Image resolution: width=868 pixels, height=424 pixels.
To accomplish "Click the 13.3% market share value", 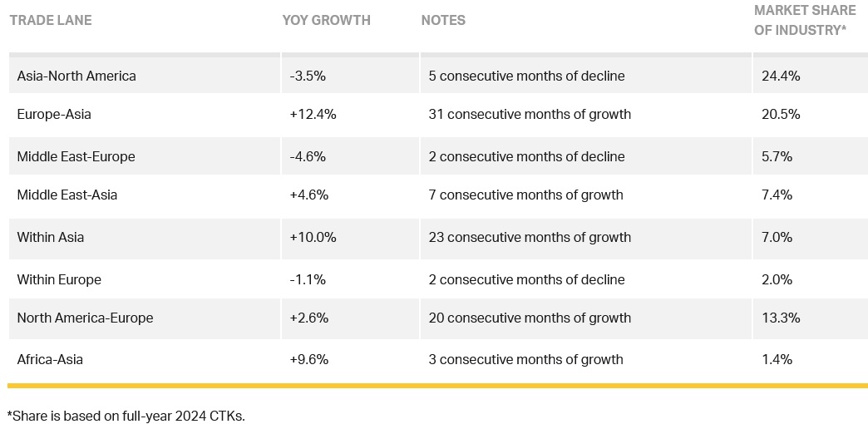I will [x=781, y=318].
